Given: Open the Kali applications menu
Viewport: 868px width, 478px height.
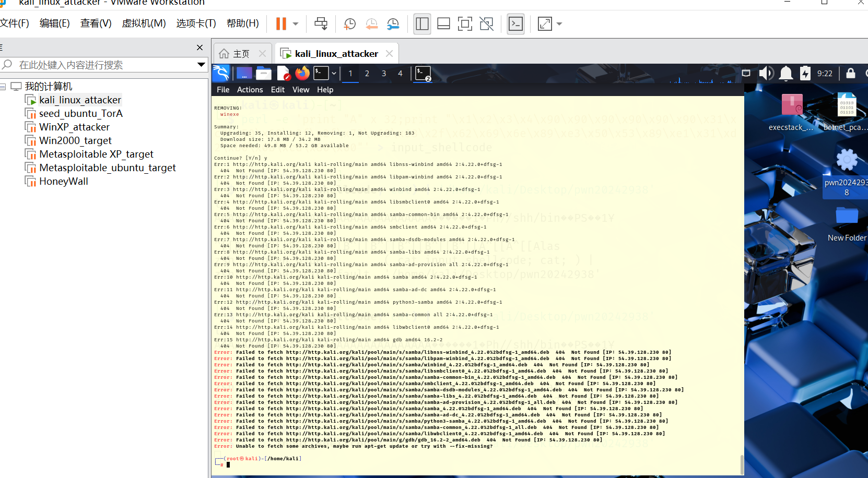Looking at the screenshot, I should 221,73.
